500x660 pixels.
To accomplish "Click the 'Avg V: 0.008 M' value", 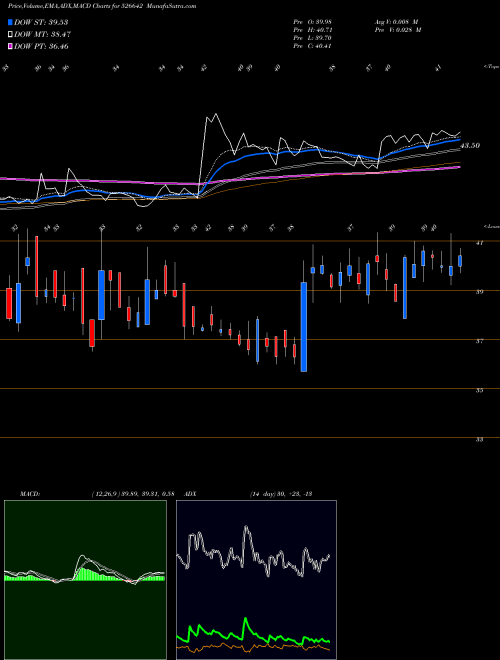I will pos(396,22).
